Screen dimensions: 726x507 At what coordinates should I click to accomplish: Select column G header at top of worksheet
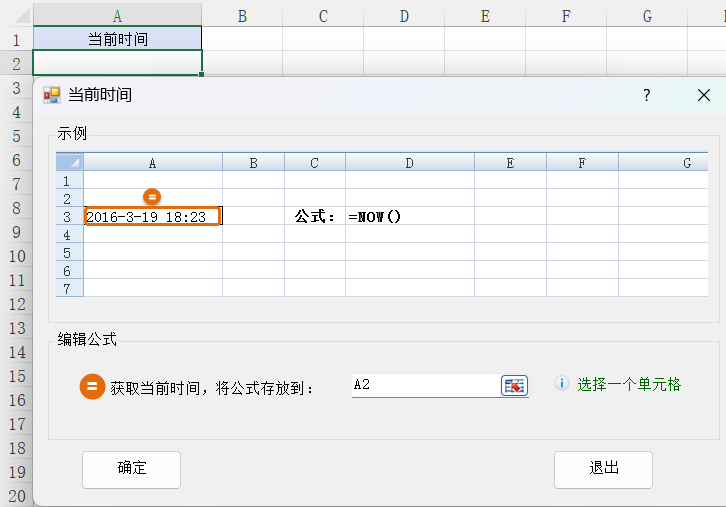tap(647, 16)
